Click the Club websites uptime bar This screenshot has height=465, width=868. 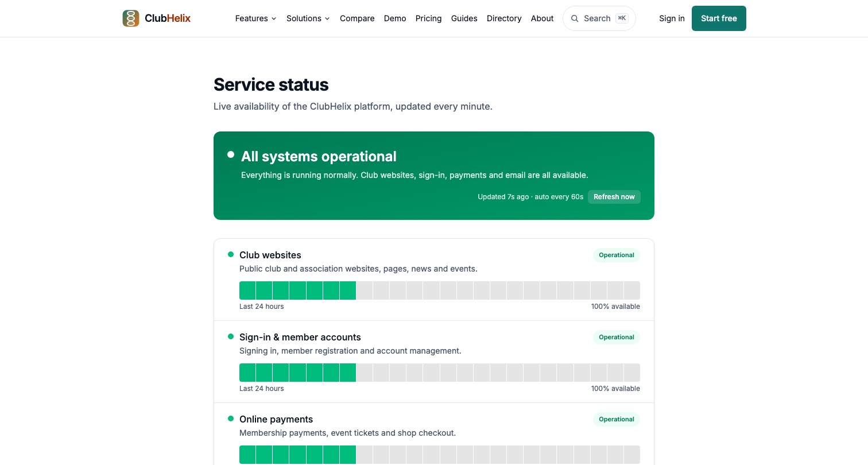(x=440, y=290)
